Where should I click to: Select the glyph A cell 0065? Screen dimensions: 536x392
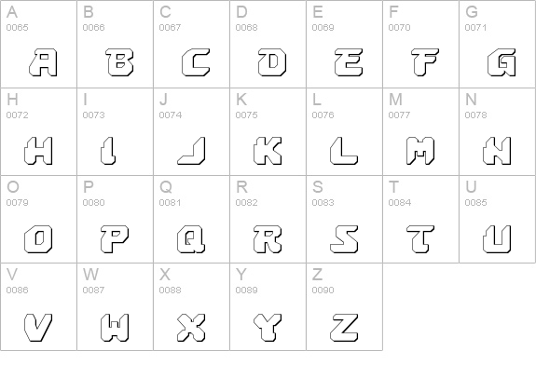tap(38, 44)
